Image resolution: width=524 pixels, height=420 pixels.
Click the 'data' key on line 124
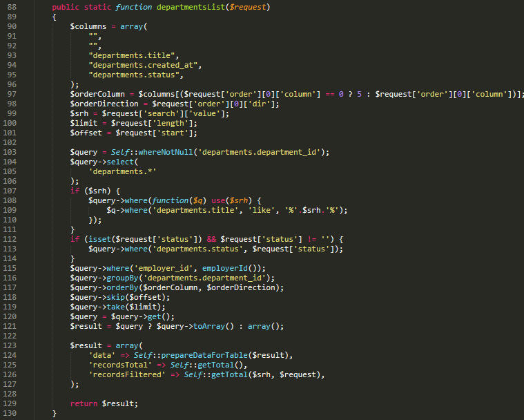(102, 356)
